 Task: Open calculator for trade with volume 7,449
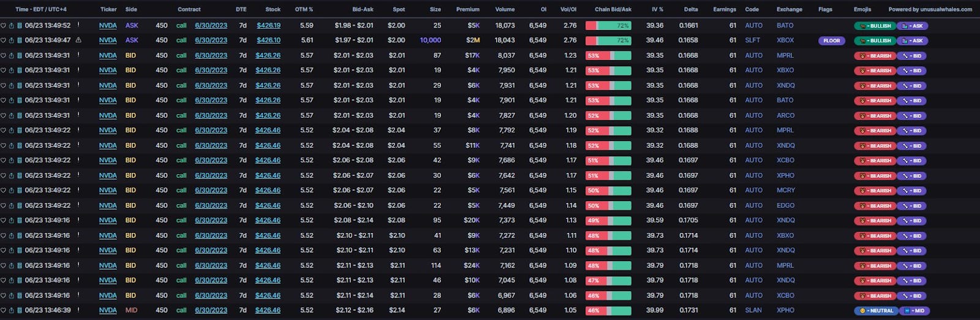coord(19,206)
